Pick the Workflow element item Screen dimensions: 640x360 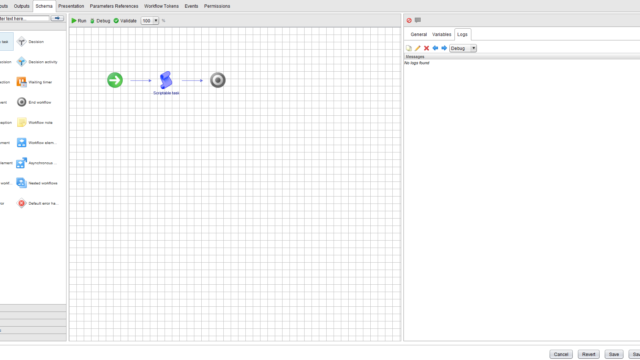[x=36, y=143]
